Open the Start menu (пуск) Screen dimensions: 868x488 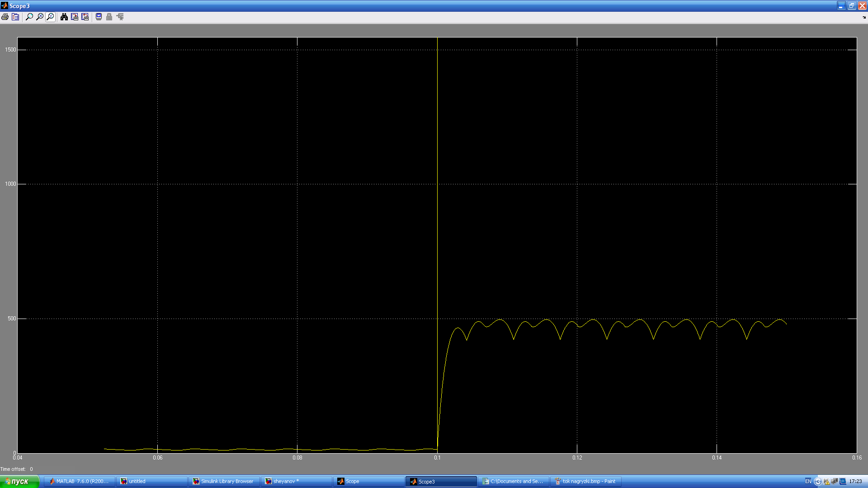click(x=19, y=481)
